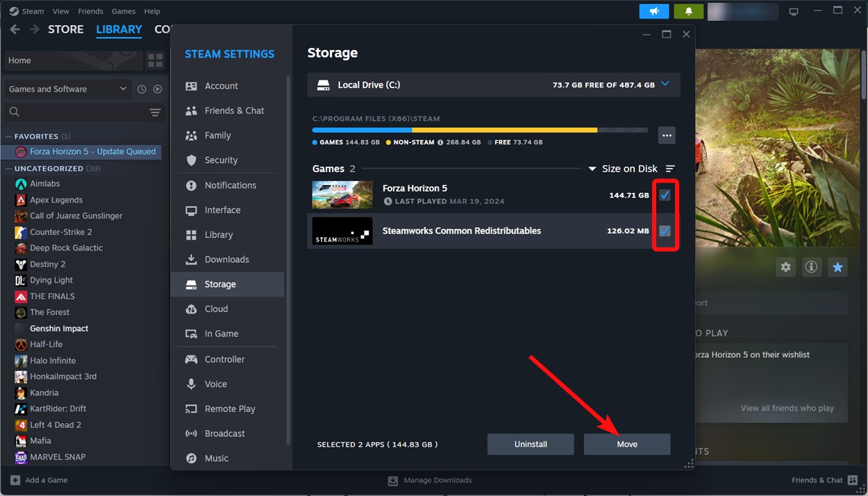
Task: Open the Size on Disk sort dropdown
Action: pyautogui.click(x=623, y=169)
